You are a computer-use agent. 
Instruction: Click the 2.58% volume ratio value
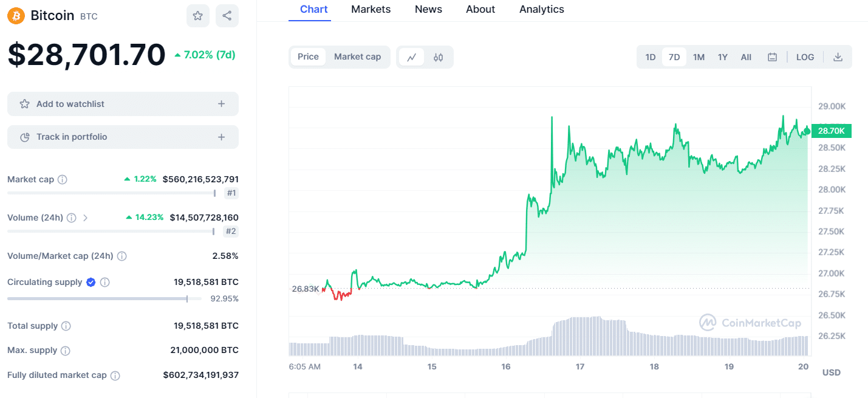225,256
